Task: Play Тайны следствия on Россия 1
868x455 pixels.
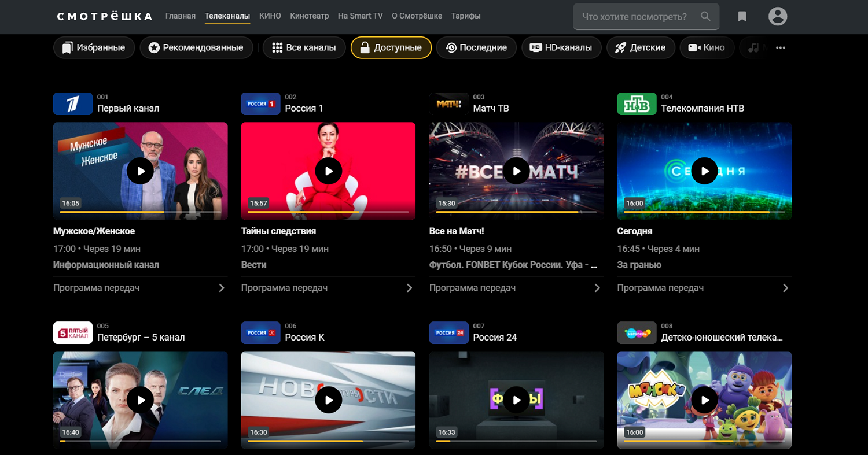Action: coord(329,171)
